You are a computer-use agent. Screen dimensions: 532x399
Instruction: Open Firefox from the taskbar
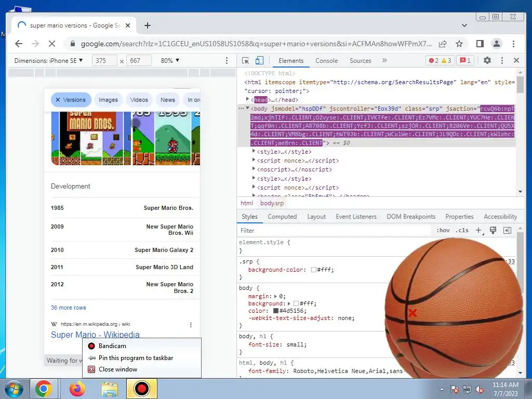(x=77, y=389)
